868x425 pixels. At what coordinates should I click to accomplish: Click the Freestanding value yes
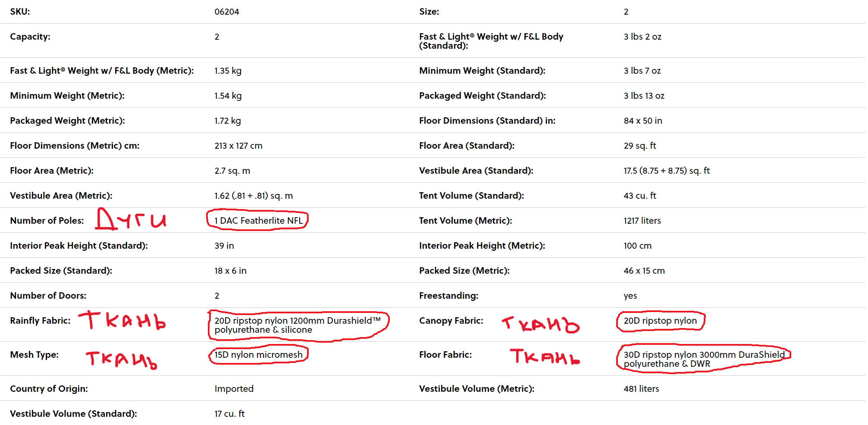[630, 295]
